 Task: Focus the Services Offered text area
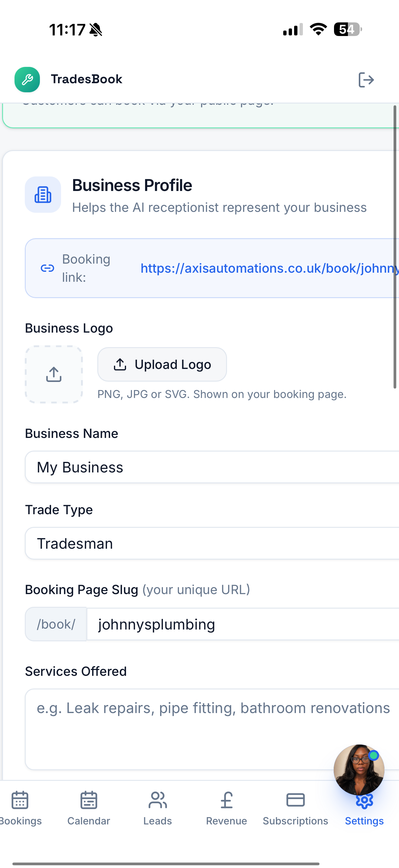pos(212,729)
